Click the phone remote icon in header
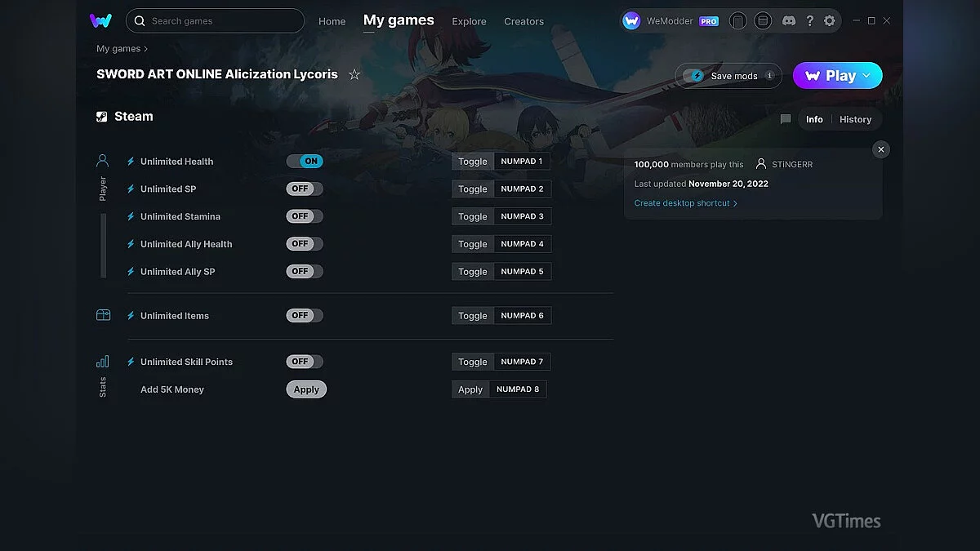The image size is (980, 551). coord(737,20)
